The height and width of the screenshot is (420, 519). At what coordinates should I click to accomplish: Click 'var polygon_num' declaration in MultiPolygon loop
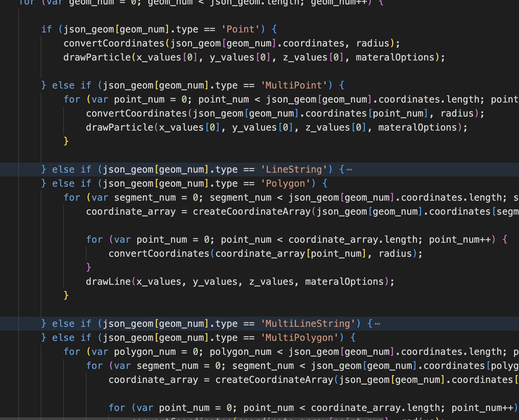click(x=134, y=352)
